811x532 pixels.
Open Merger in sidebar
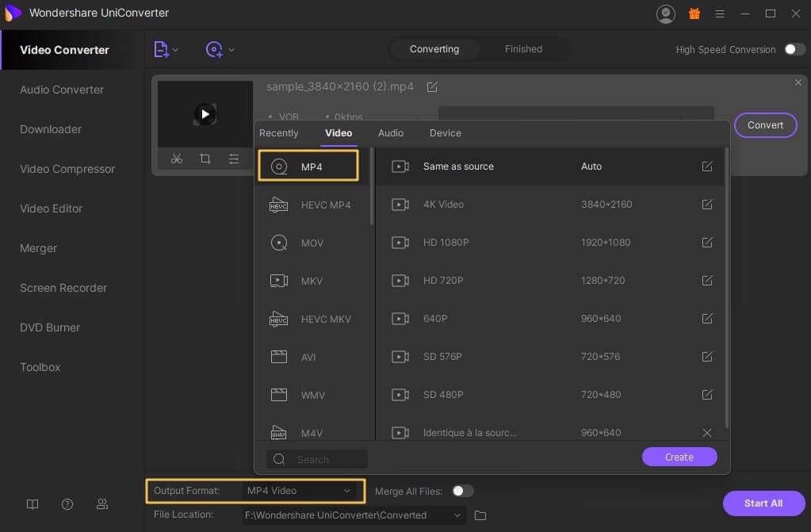[x=38, y=248]
